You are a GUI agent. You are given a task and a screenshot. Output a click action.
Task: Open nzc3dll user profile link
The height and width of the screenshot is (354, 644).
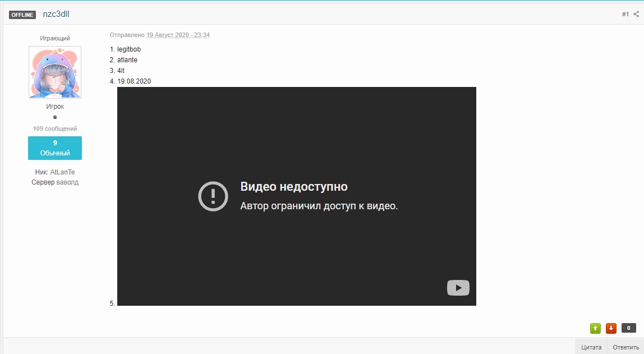click(56, 14)
